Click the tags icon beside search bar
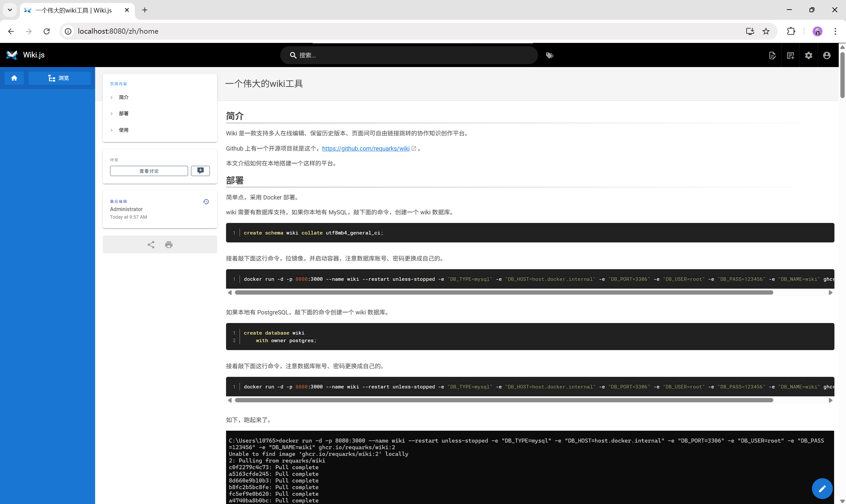The height and width of the screenshot is (504, 846). pos(549,55)
